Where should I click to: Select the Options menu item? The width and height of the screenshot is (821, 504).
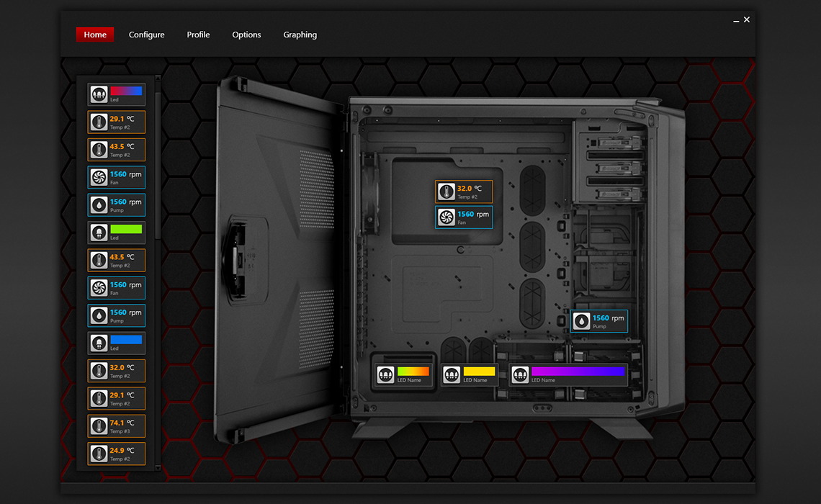pyautogui.click(x=246, y=34)
